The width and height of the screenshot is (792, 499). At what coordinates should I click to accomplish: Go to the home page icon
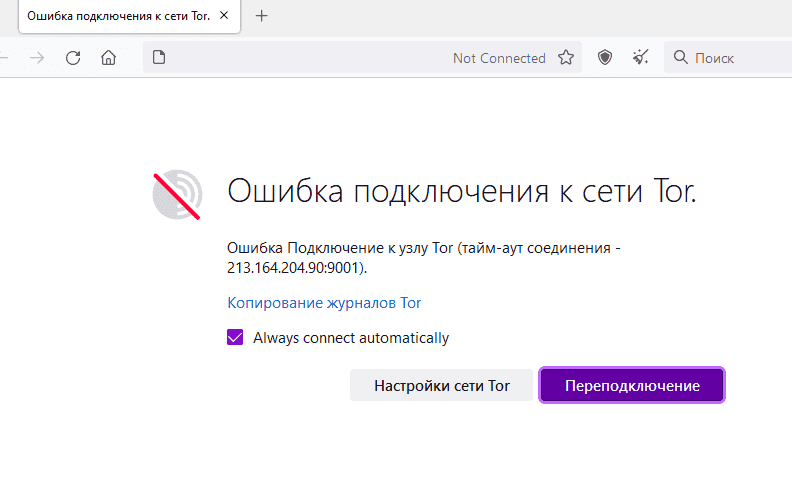point(108,58)
